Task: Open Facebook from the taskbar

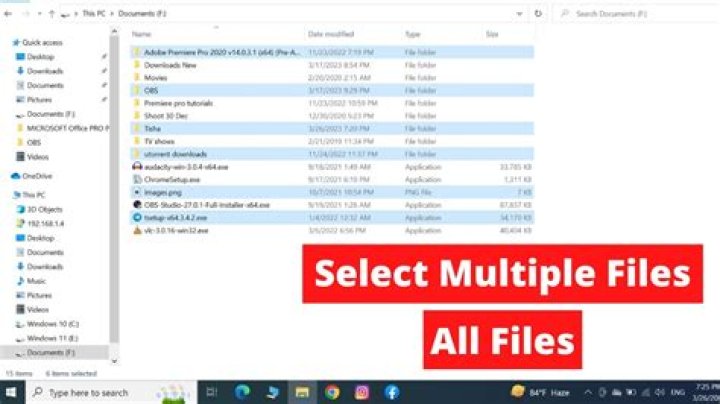Action: (x=392, y=392)
